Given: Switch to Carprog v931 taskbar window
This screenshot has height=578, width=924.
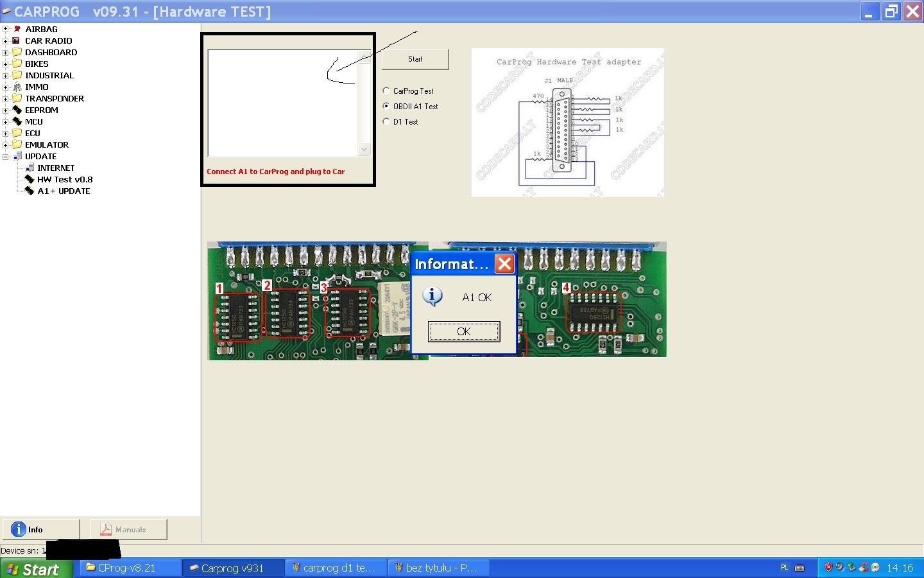Looking at the screenshot, I should pyautogui.click(x=234, y=568).
